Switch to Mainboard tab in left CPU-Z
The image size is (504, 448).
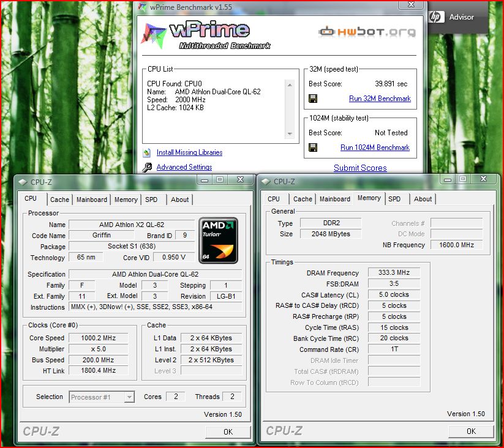click(x=92, y=200)
